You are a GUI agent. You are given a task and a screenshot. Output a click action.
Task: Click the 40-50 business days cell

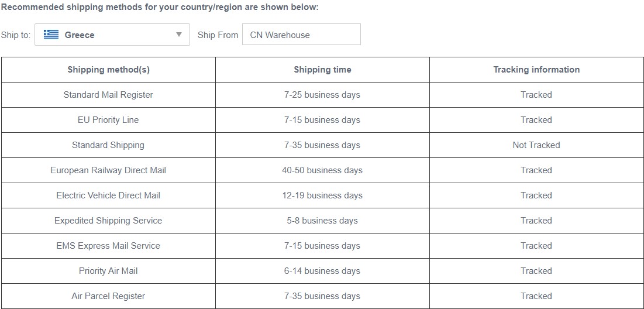point(322,170)
